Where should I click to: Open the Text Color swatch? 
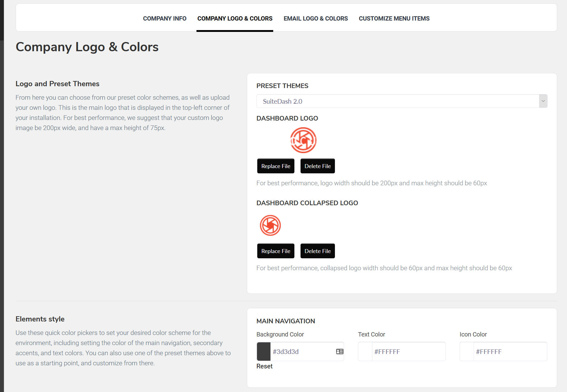(x=365, y=352)
